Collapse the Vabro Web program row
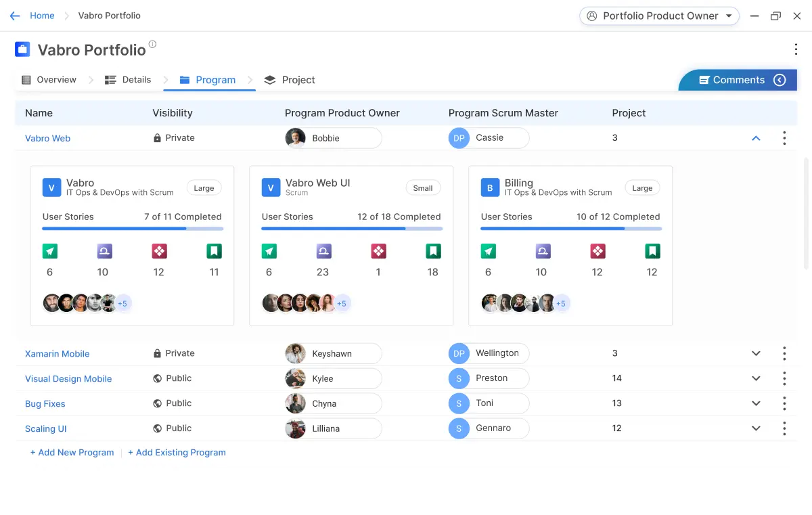The height and width of the screenshot is (515, 812). pyautogui.click(x=756, y=138)
